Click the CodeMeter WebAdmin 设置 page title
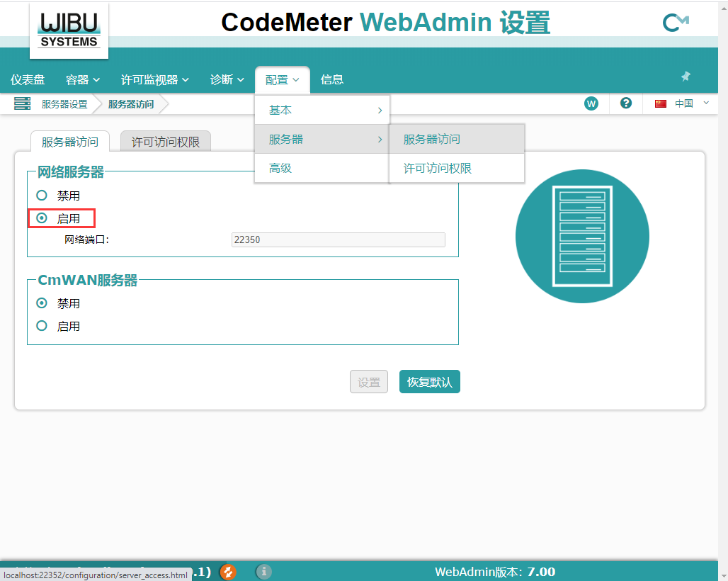Screen dimensions: 728x581 tap(385, 22)
